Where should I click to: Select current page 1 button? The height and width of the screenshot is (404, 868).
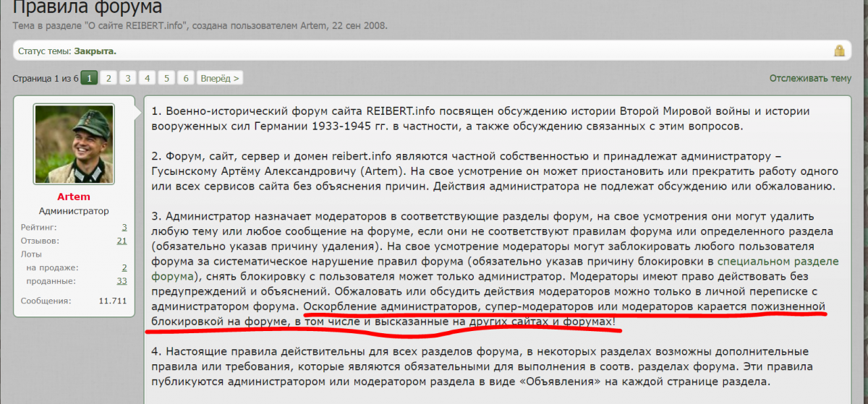point(89,78)
